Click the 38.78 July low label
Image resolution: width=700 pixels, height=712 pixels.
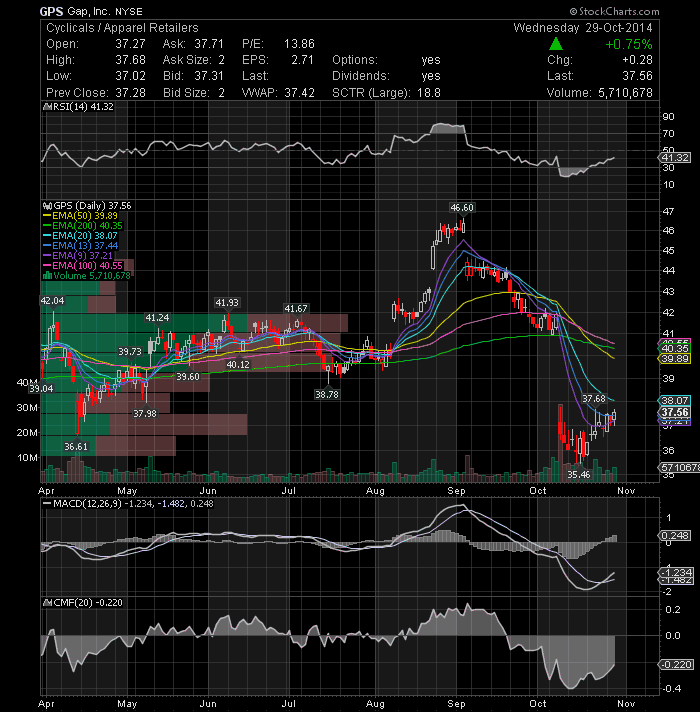click(327, 395)
